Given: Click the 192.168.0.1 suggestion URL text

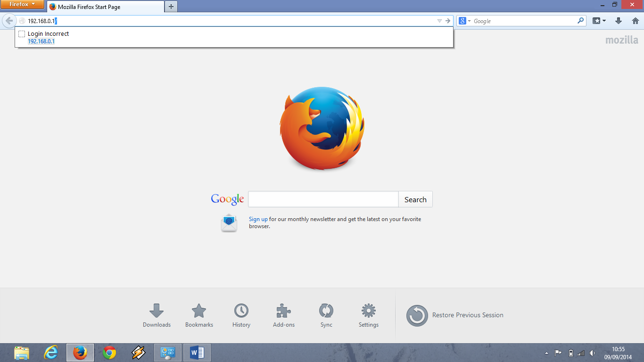Looking at the screenshot, I should click(41, 41).
